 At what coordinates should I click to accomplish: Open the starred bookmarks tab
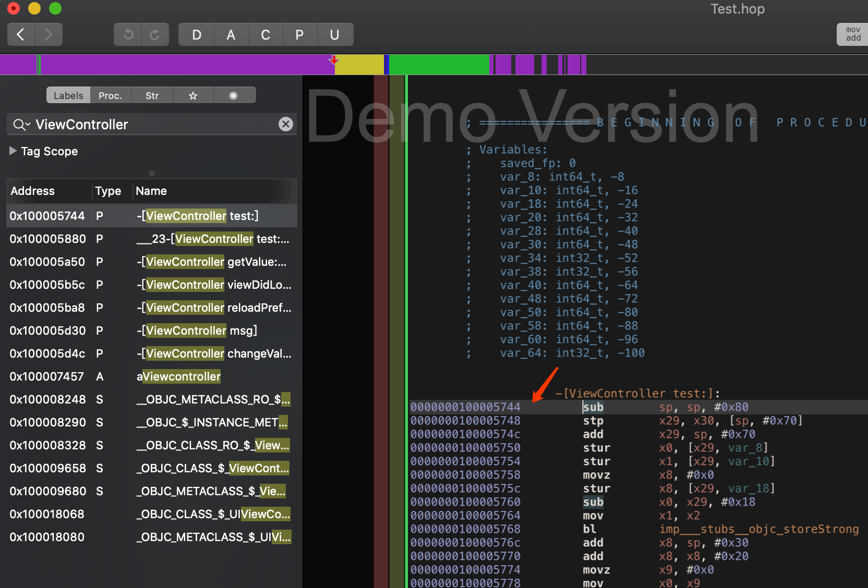(193, 95)
